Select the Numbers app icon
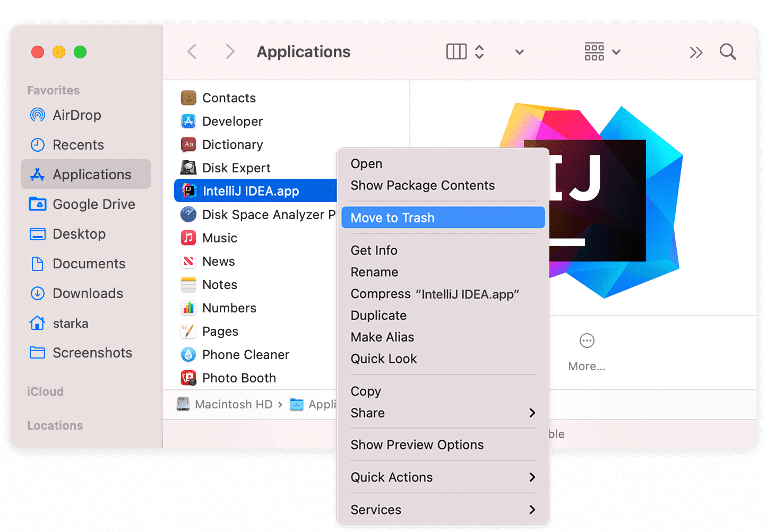Viewport: 767px width, 532px height. pyautogui.click(x=188, y=308)
